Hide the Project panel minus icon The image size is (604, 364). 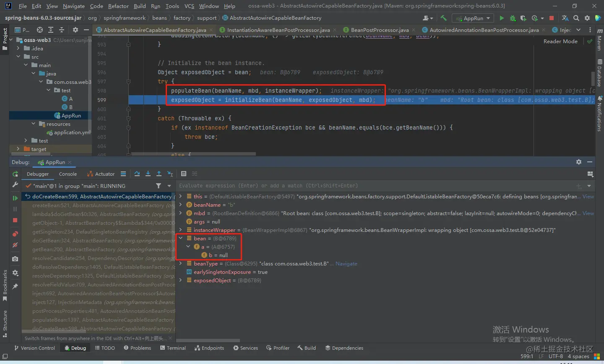tap(86, 30)
